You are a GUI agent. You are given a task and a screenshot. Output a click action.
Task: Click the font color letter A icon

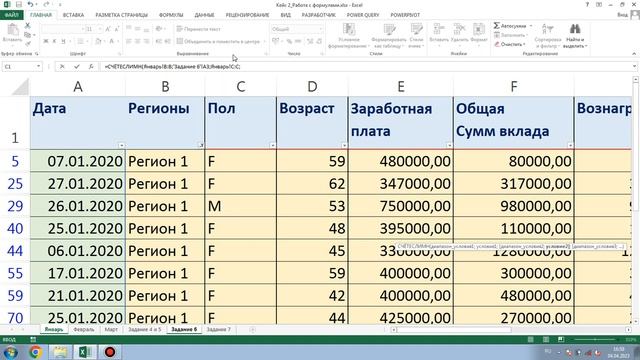tap(111, 41)
